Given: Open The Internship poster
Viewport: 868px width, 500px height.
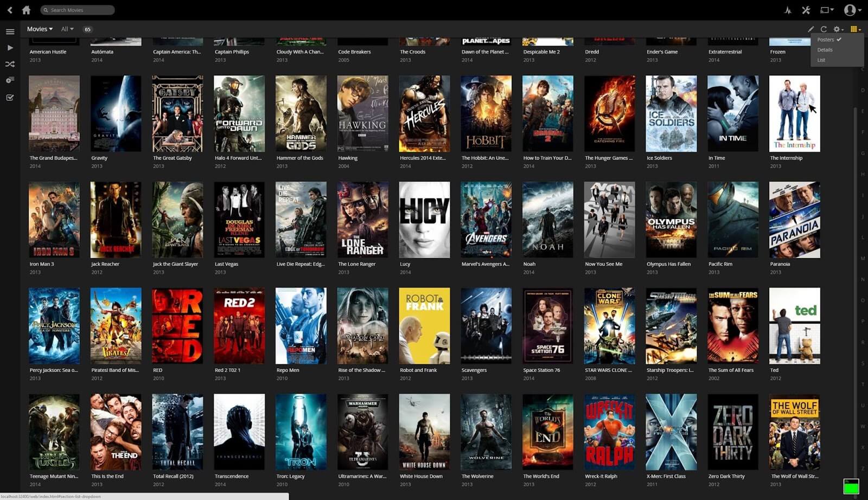Looking at the screenshot, I should 795,113.
